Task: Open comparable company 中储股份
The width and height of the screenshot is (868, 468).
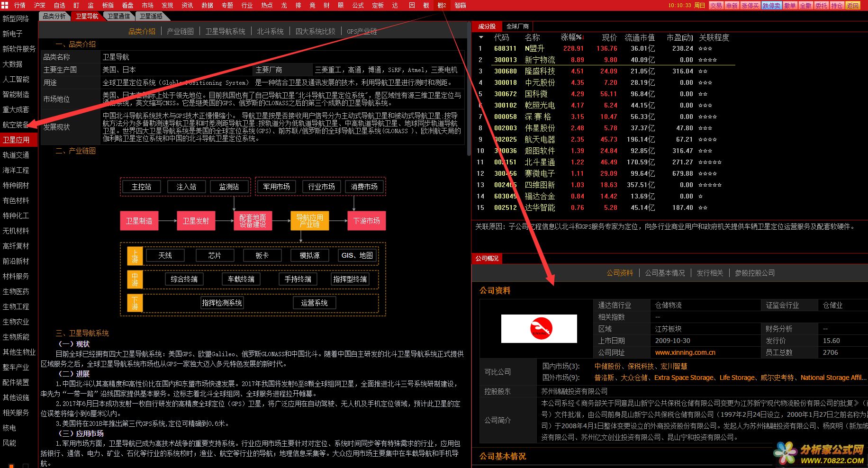Action: point(607,366)
